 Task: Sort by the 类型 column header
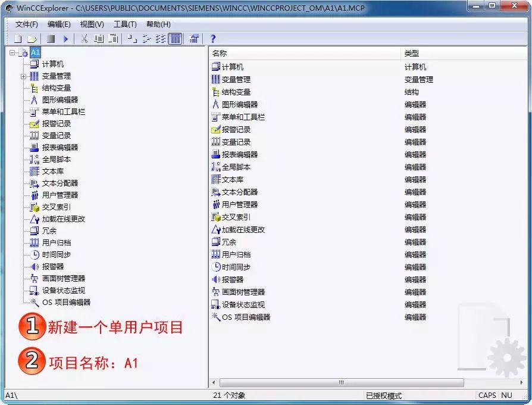click(464, 53)
